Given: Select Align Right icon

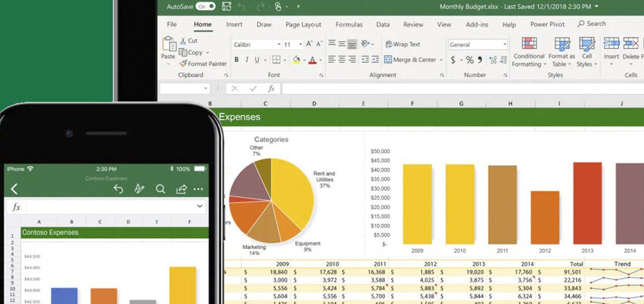Looking at the screenshot, I should point(352,60).
